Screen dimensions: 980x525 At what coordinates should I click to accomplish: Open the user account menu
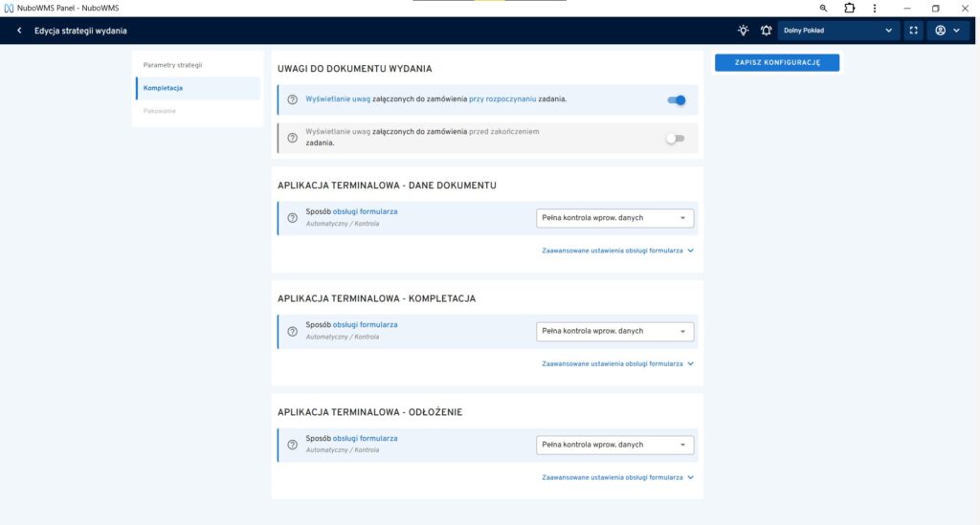[947, 31]
